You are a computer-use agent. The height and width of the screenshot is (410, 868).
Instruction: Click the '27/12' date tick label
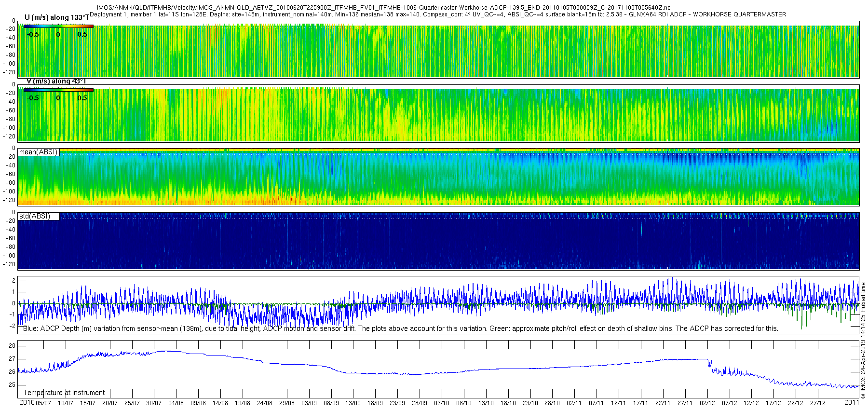pyautogui.click(x=818, y=403)
